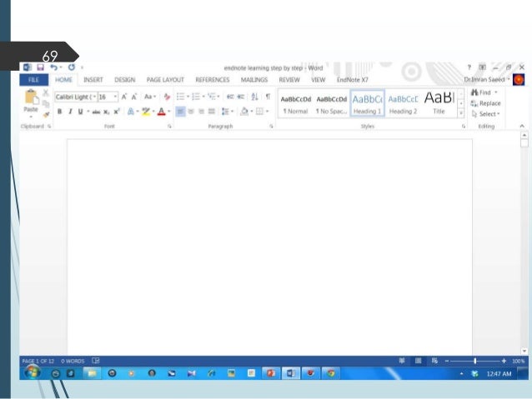Open the font name dropdown
Viewport: 532px width, 399px height.
(x=94, y=97)
